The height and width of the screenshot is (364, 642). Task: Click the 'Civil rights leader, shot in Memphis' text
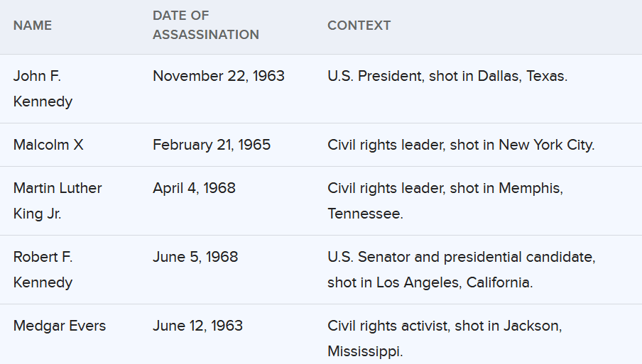(445, 188)
